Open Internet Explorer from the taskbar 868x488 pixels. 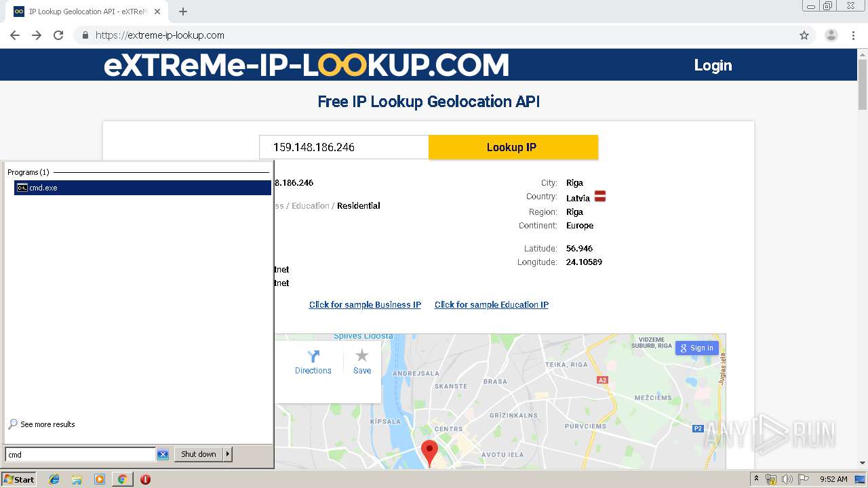pyautogui.click(x=54, y=479)
